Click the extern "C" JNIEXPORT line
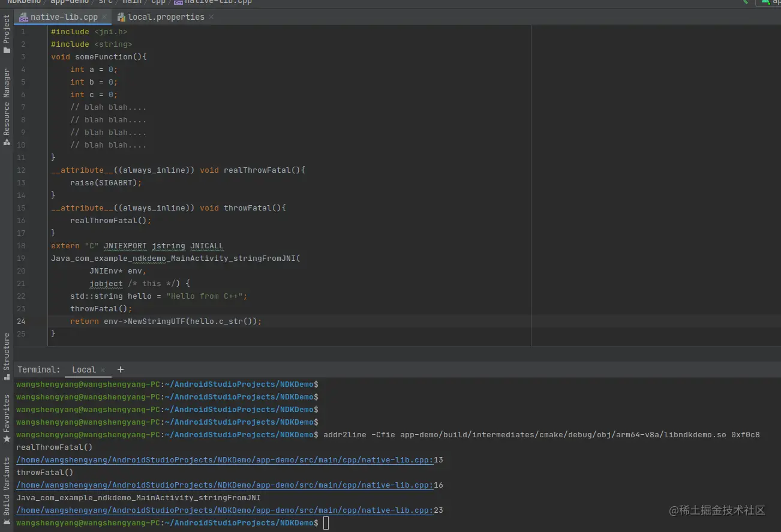The width and height of the screenshot is (781, 532). (137, 246)
